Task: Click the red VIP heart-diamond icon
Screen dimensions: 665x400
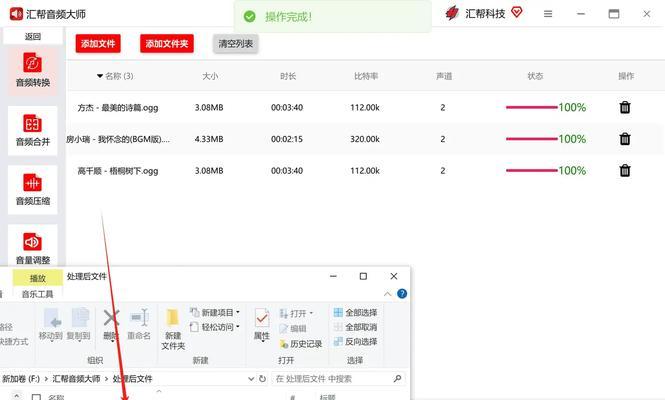Action: coord(517,12)
